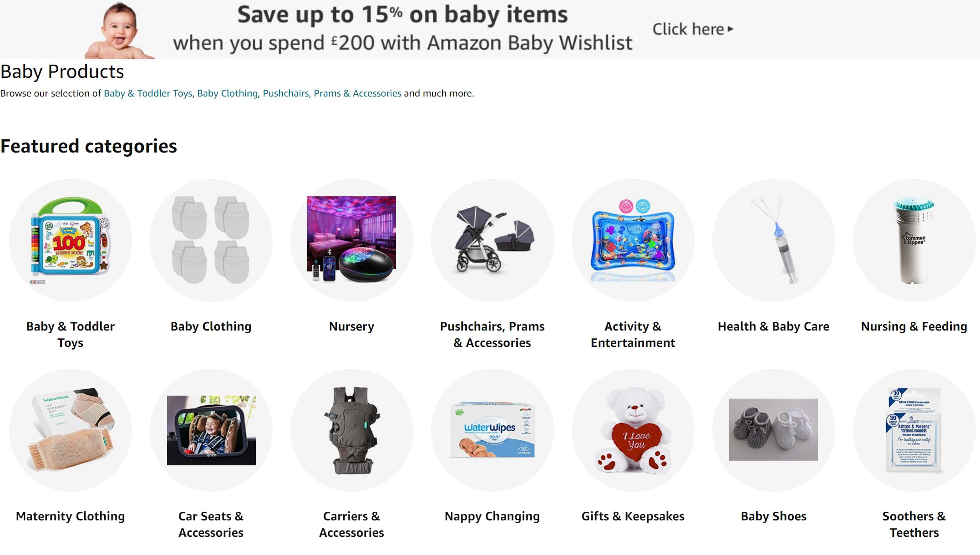The width and height of the screenshot is (980, 555).
Task: Open the pushchair and pram image
Action: (492, 240)
